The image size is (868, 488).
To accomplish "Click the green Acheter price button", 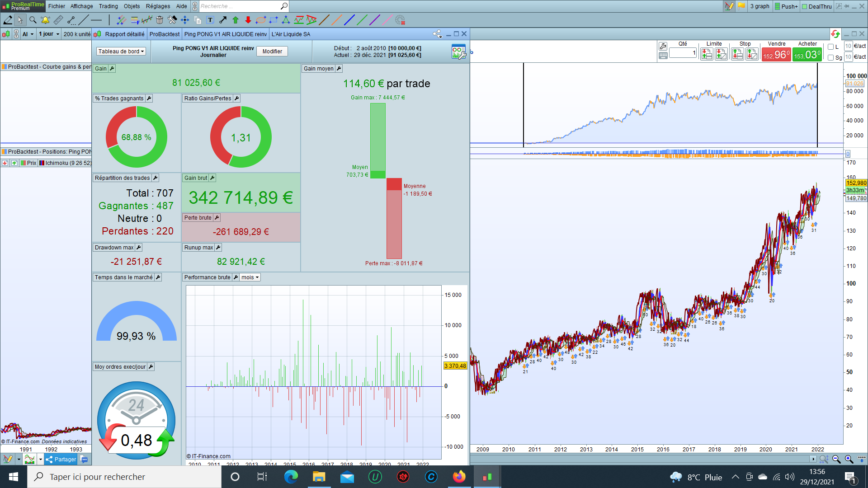I will click(x=807, y=55).
